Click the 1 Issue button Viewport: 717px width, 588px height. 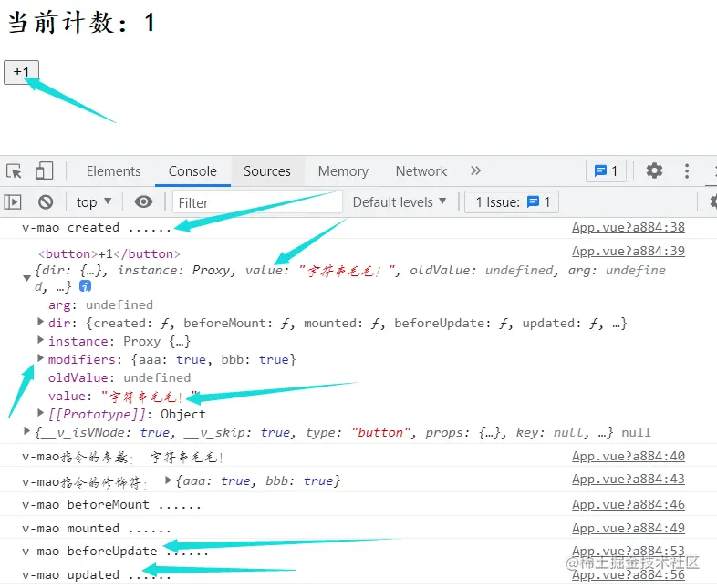pos(512,202)
